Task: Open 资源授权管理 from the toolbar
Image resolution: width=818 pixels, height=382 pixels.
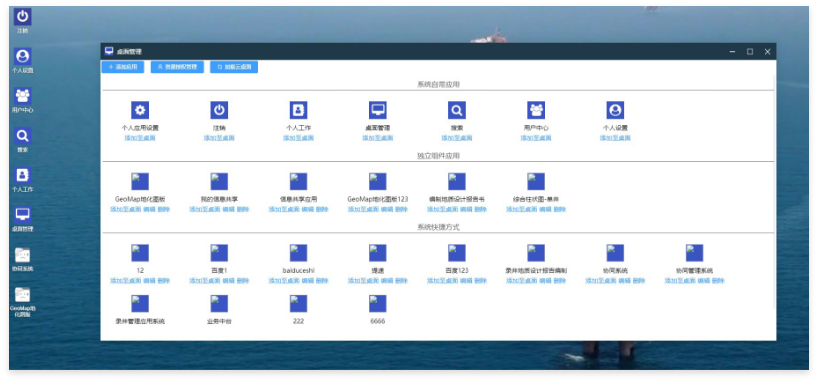Action: (x=177, y=67)
